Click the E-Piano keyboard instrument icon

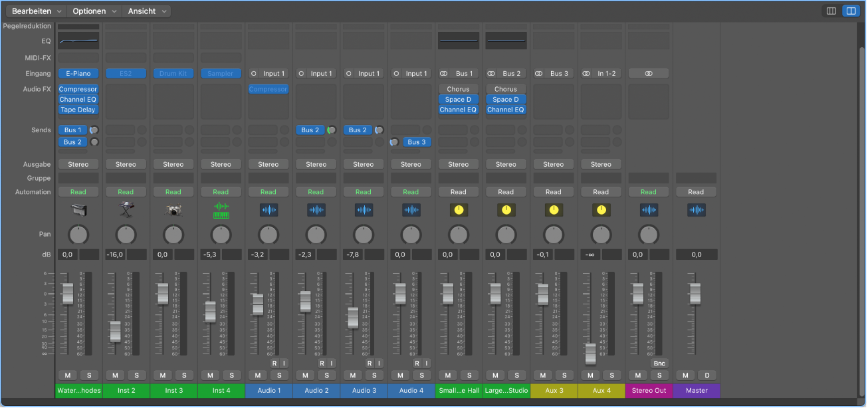tap(78, 209)
